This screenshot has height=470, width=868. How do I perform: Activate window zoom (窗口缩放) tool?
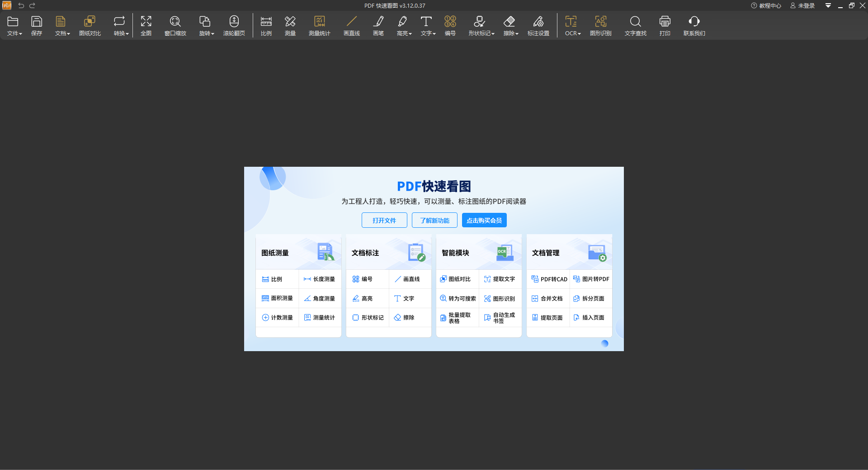click(x=175, y=26)
